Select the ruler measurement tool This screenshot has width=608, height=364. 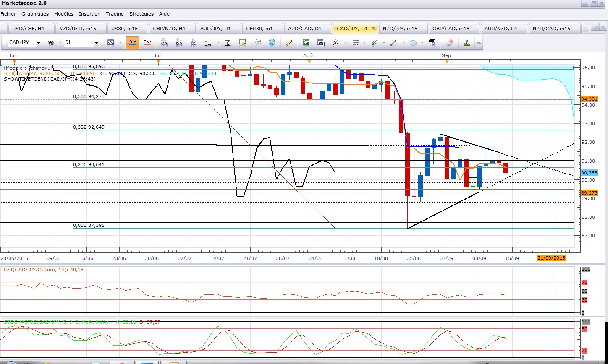[x=288, y=43]
